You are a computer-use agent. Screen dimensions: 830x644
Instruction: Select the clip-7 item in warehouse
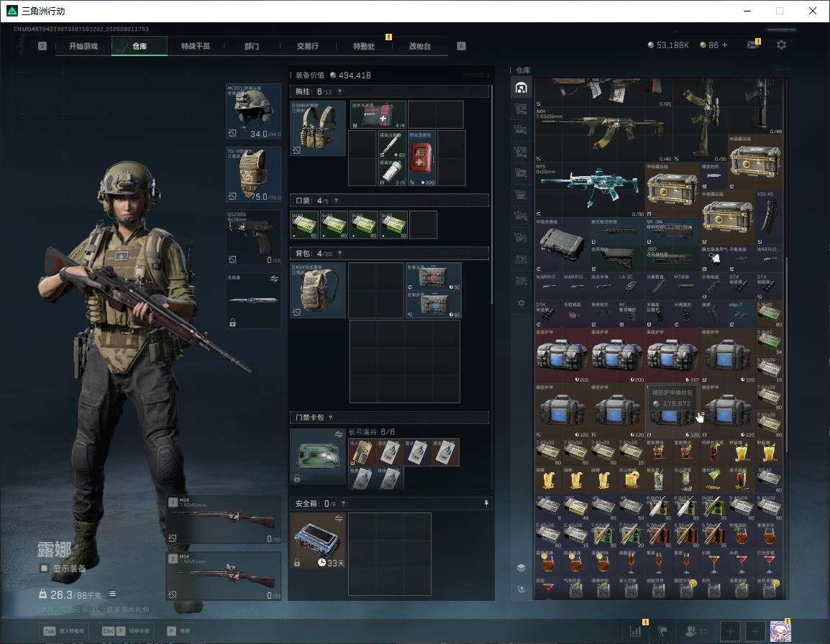741,313
